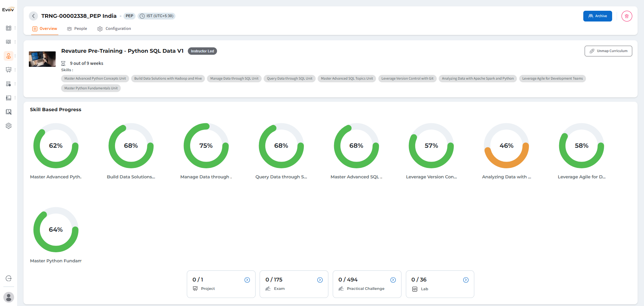Select the Leverage Agile for Development Teams chip
This screenshot has height=306, width=644.
[552, 79]
